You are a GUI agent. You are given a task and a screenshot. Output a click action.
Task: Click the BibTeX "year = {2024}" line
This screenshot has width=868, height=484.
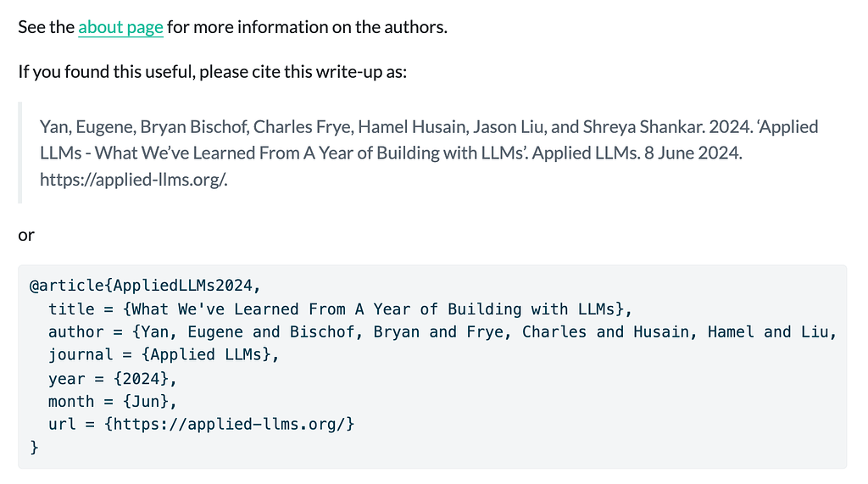point(113,378)
